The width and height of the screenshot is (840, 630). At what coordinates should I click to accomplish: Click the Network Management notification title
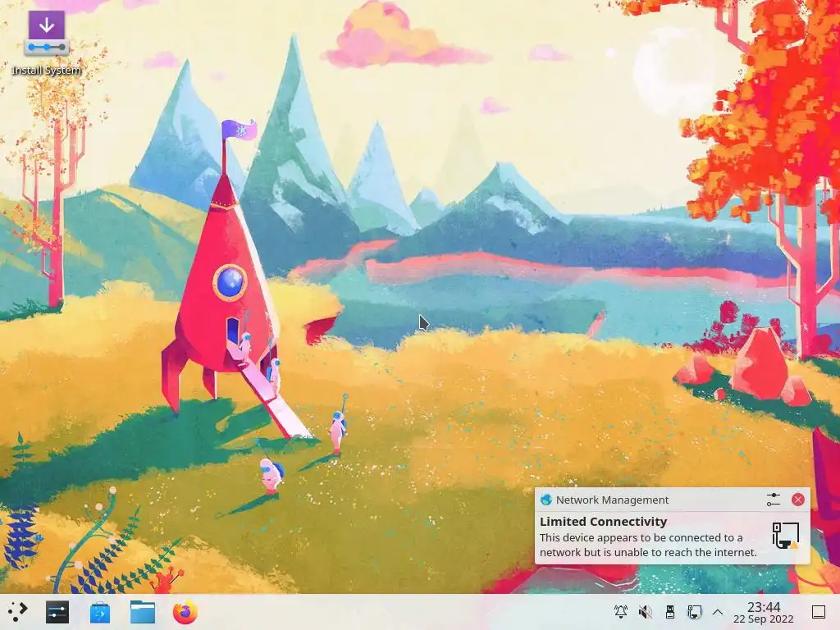click(612, 500)
